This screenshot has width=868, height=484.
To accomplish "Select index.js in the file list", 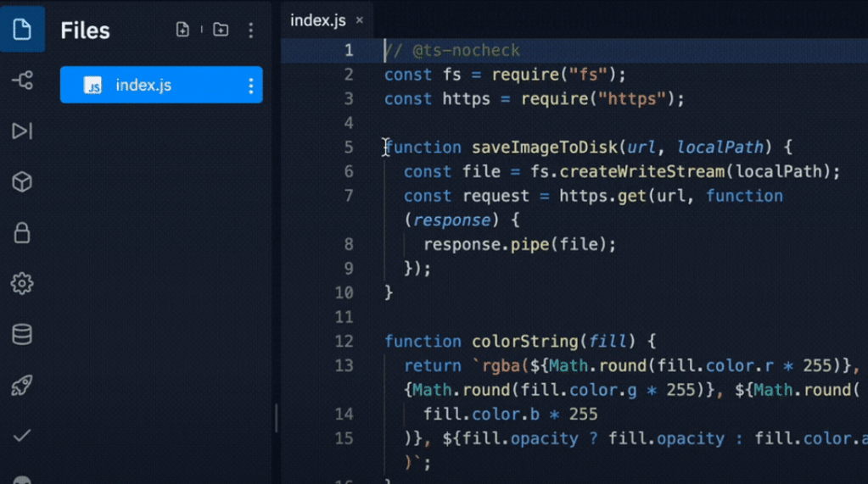I will pos(143,86).
